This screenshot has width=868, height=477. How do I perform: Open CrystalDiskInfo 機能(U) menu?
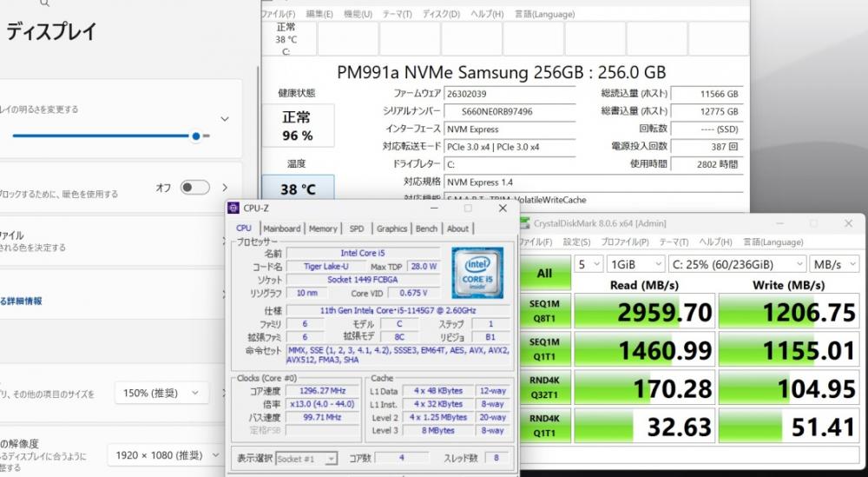[358, 14]
